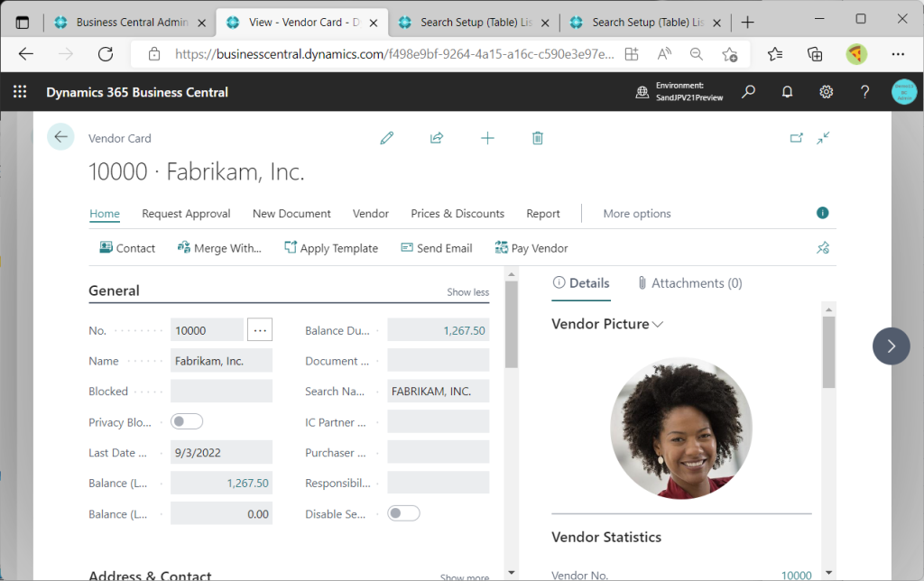Click the edit pencil icon
The width and height of the screenshot is (924, 581).
[x=386, y=138]
